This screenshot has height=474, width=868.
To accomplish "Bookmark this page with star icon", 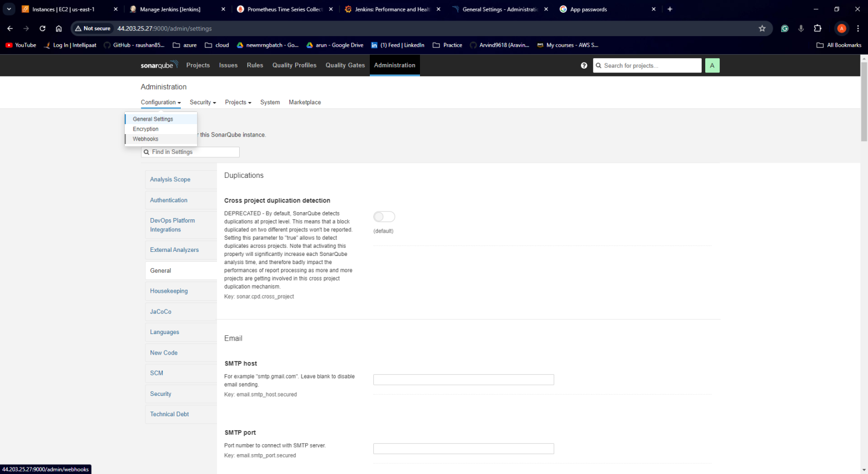I will 762,29.
